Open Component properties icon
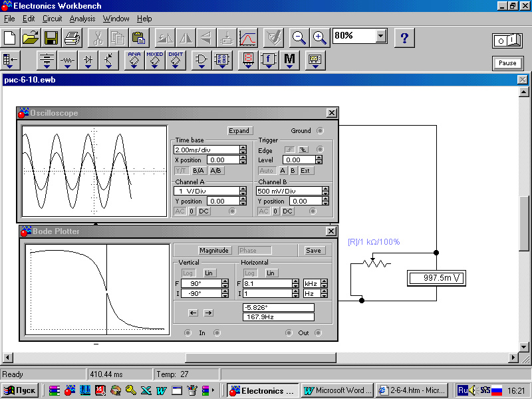This screenshot has height=399, width=532. pos(273,38)
